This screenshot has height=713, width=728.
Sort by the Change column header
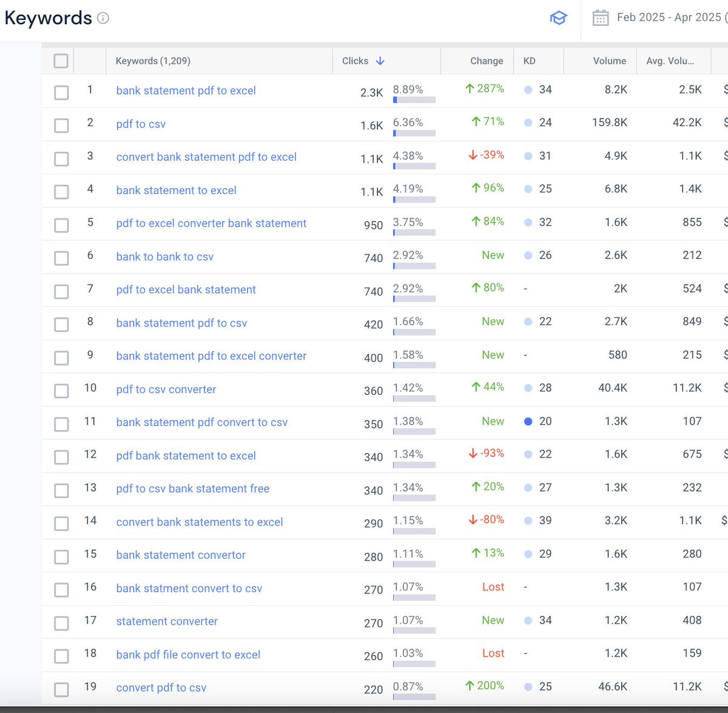point(487,61)
